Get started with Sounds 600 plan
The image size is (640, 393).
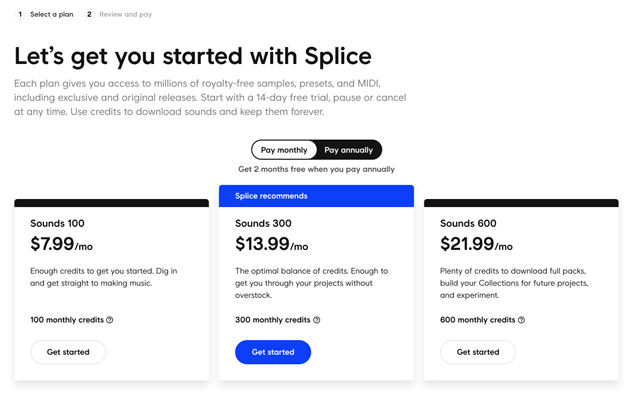point(478,352)
